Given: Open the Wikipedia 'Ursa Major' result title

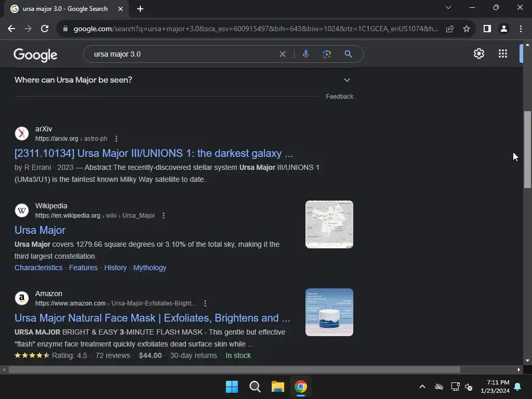Looking at the screenshot, I should tap(40, 230).
